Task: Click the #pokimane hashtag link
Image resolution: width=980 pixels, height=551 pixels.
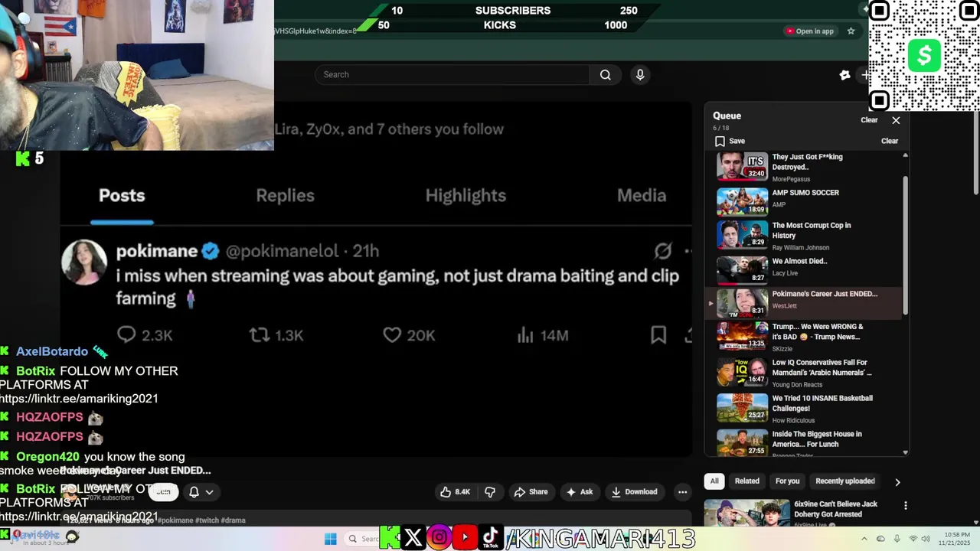Action: point(178,520)
